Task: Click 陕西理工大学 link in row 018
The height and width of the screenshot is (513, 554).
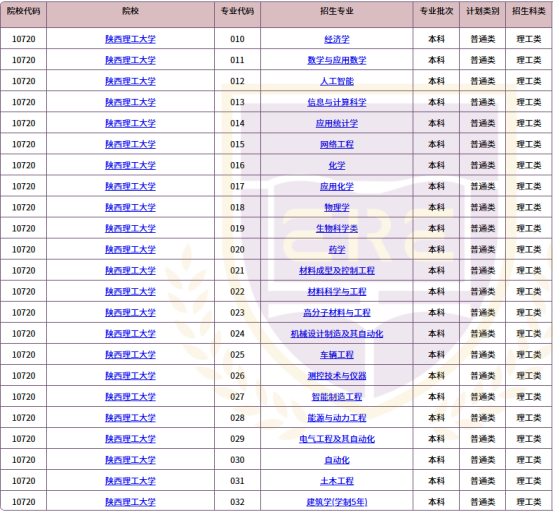Action: 130,207
